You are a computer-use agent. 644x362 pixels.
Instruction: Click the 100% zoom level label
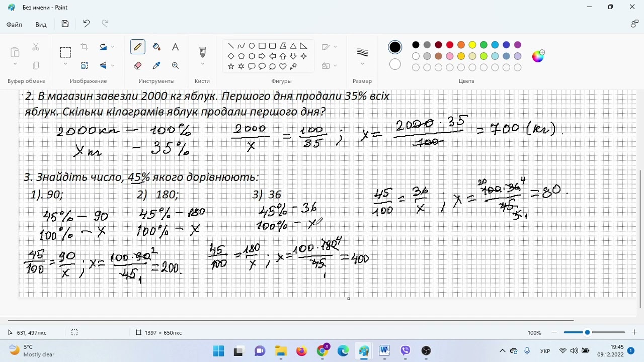pos(534,333)
